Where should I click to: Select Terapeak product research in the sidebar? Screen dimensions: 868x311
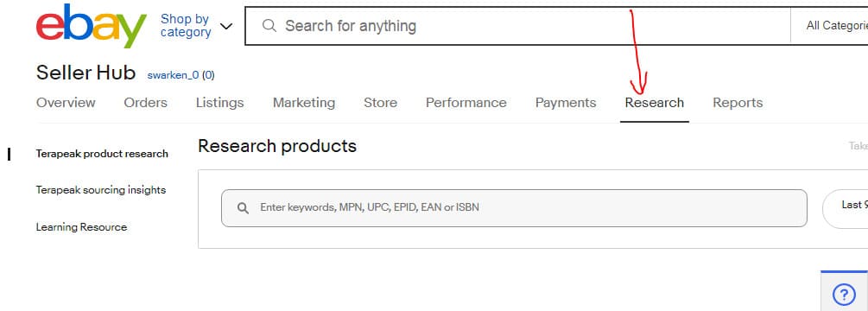[102, 154]
